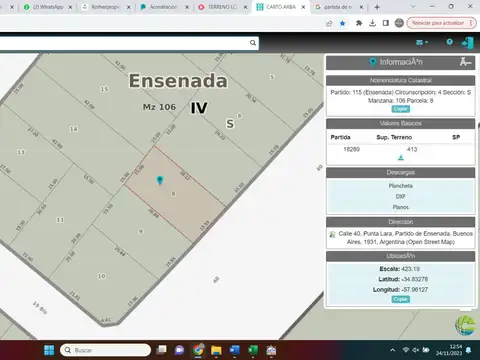
Task: Click the share page icon in address bar
Action: click(329, 23)
